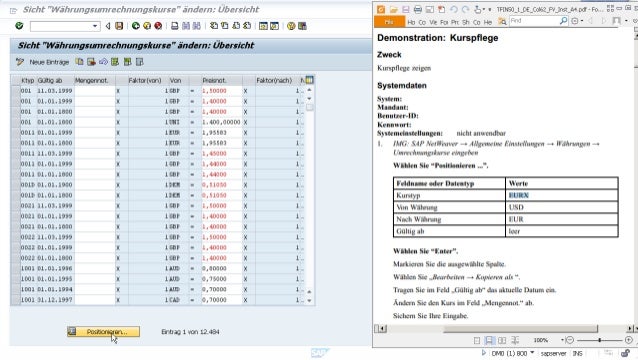The height and width of the screenshot is (360, 638).
Task: Open the 'He' (Help) tab in PDF reader
Action: [x=488, y=22]
